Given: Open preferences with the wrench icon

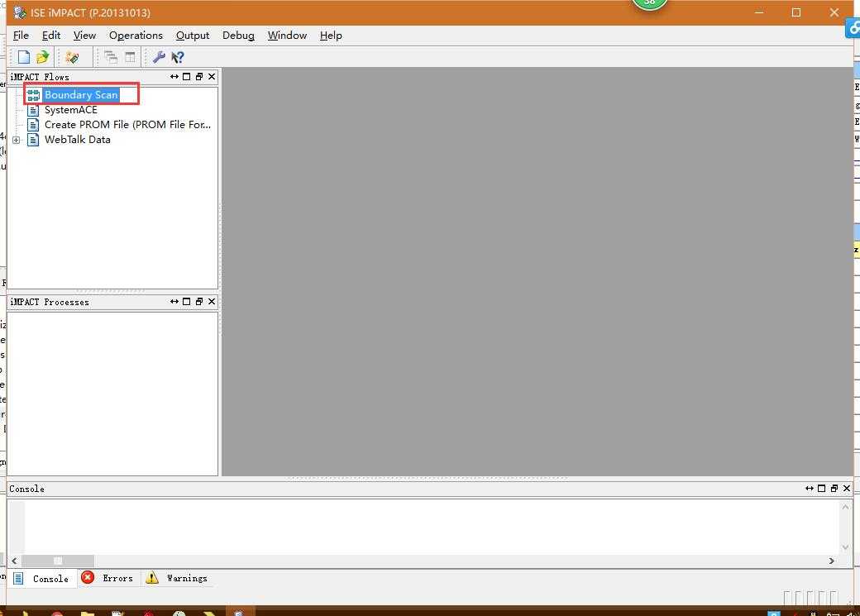Looking at the screenshot, I should (159, 57).
